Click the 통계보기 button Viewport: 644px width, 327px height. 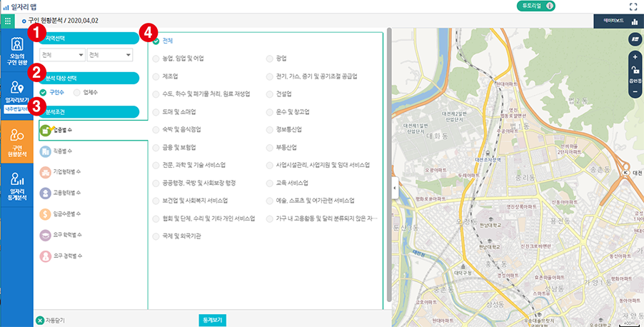[212, 320]
